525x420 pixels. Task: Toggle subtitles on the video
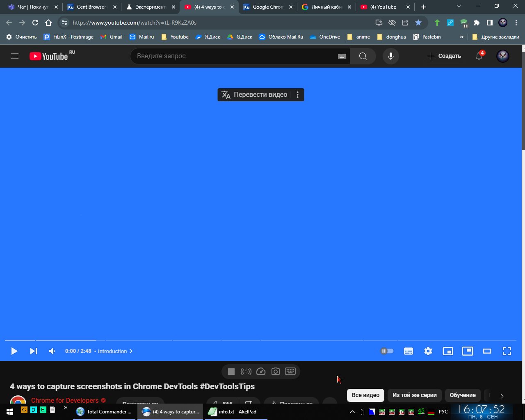point(409,351)
